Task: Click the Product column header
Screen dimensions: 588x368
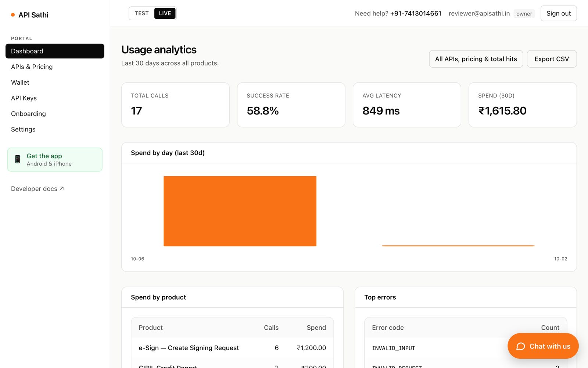Action: click(x=151, y=328)
